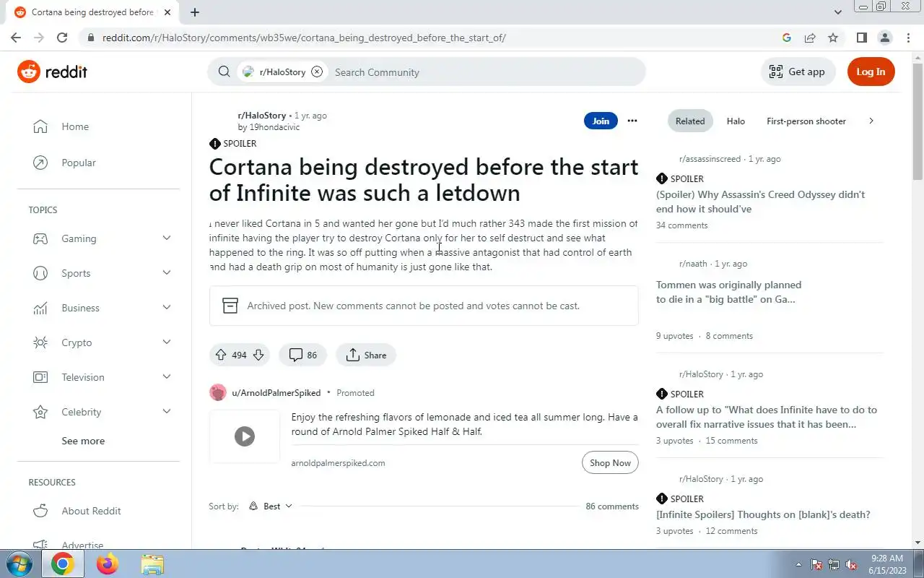Screen dimensions: 924x578
Task: Click the Shop Now button
Action: 610,463
